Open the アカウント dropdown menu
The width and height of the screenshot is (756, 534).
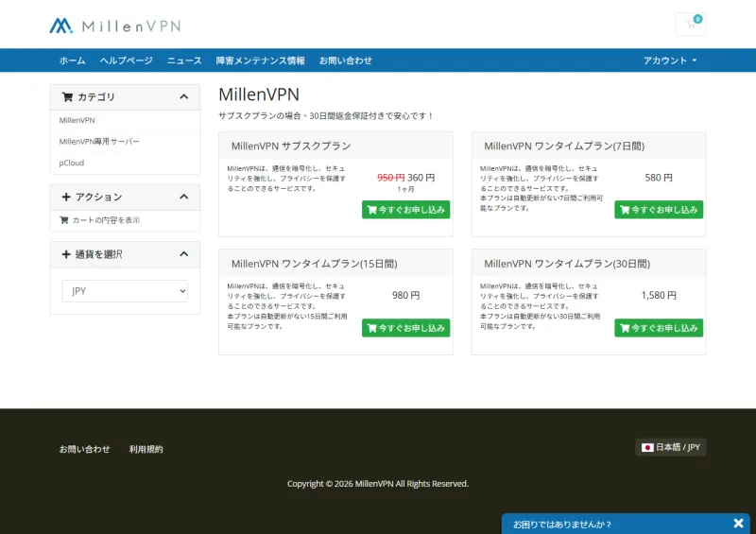tap(670, 60)
